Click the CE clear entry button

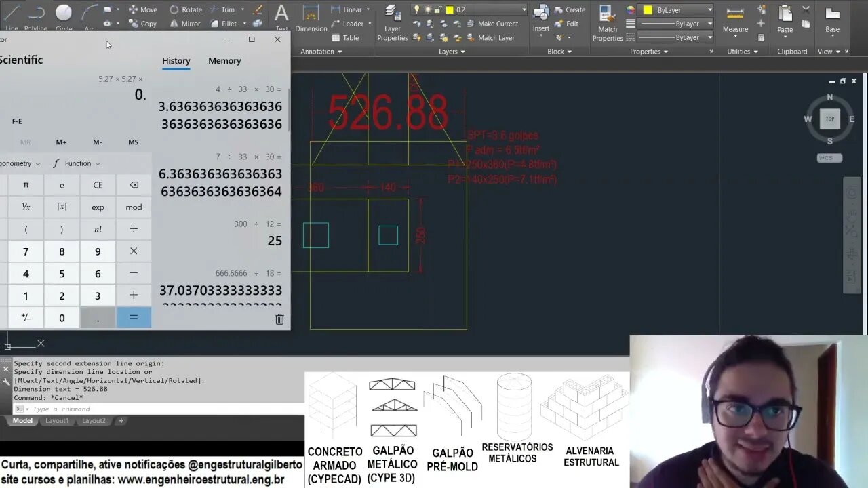[x=98, y=185]
